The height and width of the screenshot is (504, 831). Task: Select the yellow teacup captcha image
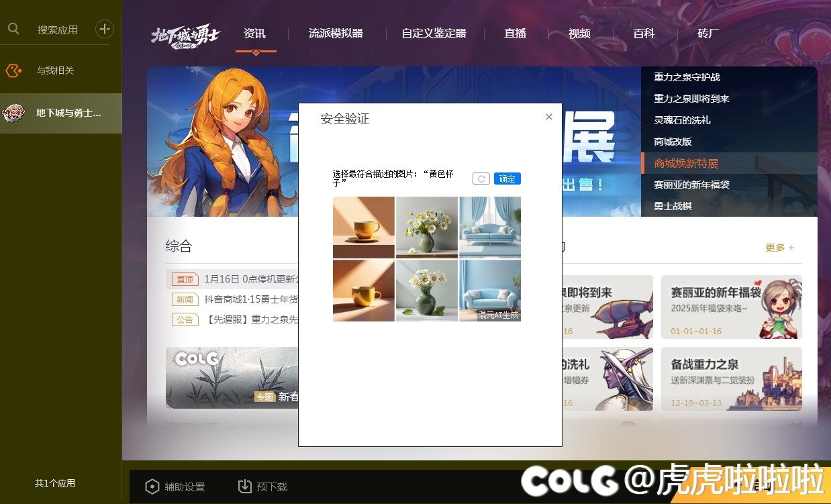coord(363,226)
